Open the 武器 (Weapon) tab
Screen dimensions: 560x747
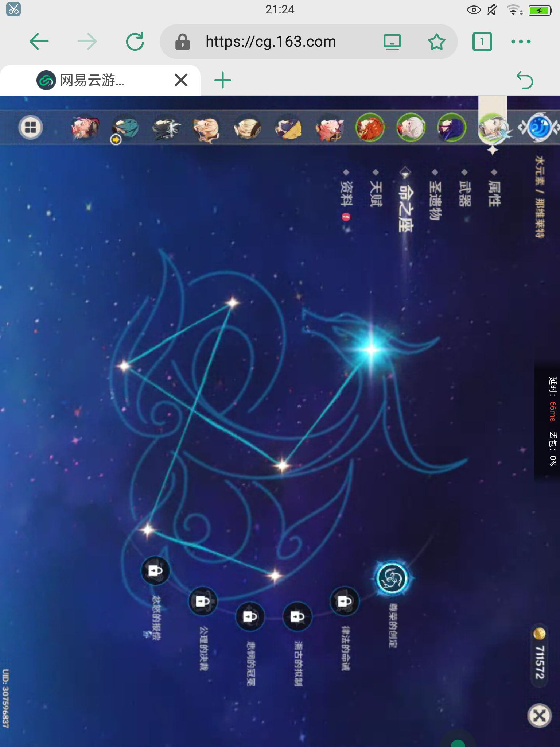coord(465,193)
